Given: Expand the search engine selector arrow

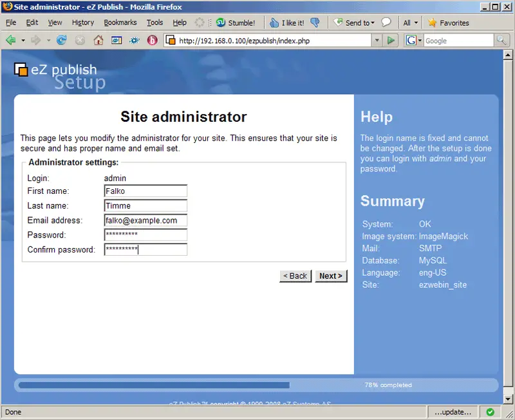Looking at the screenshot, I should [x=420, y=41].
